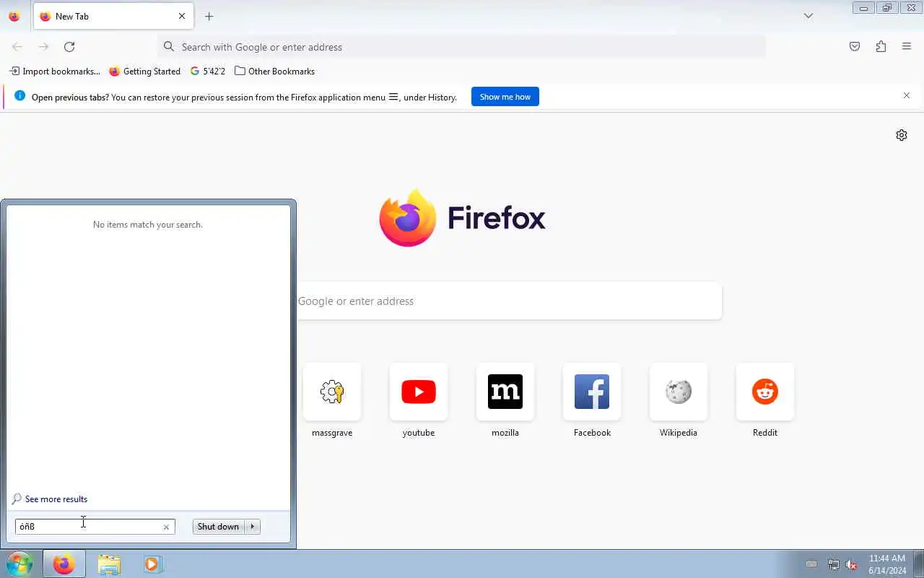
Task: Open Windows Explorer from the taskbar
Action: pyautogui.click(x=109, y=564)
